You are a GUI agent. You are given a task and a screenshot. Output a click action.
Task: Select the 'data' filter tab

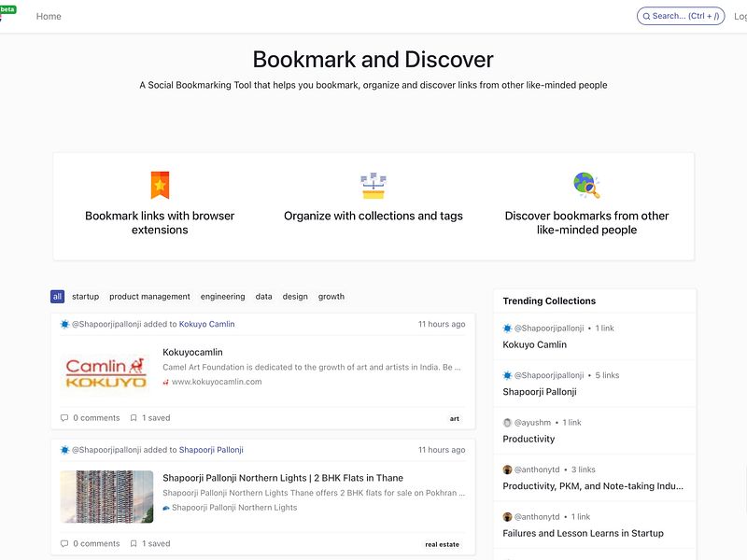(x=263, y=297)
